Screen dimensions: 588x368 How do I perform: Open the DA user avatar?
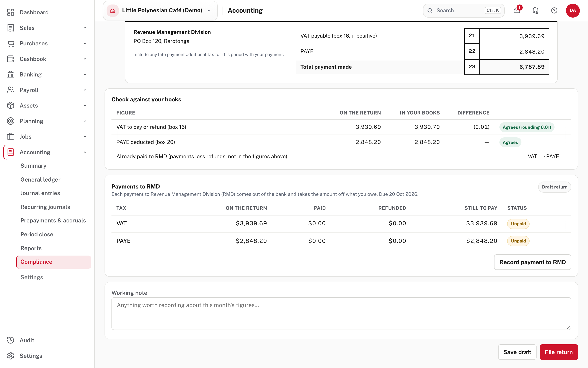coord(573,10)
